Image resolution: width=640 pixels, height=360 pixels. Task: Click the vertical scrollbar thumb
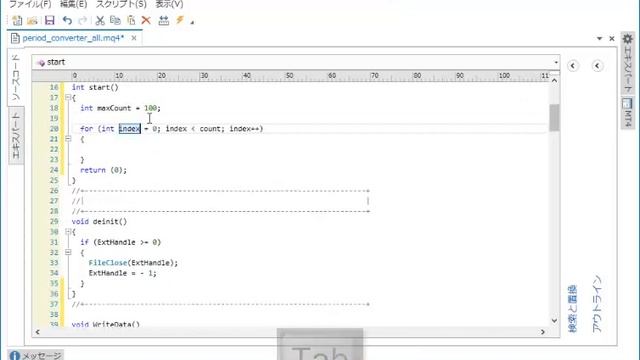(554, 118)
